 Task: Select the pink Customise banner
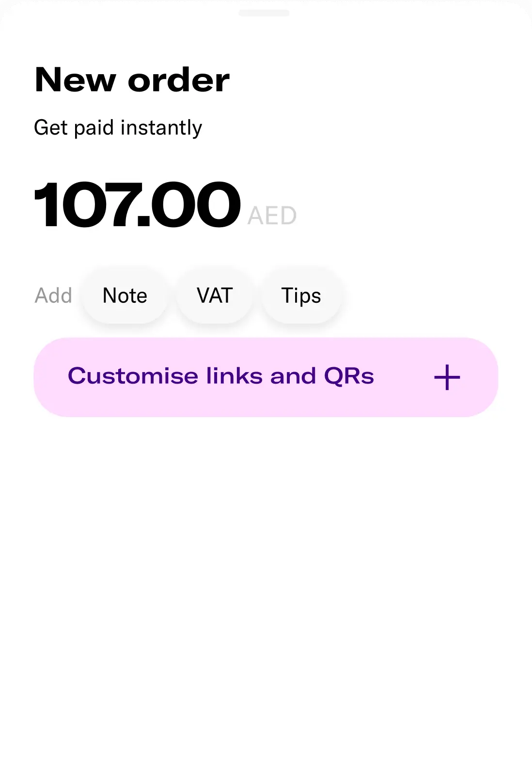[266, 377]
